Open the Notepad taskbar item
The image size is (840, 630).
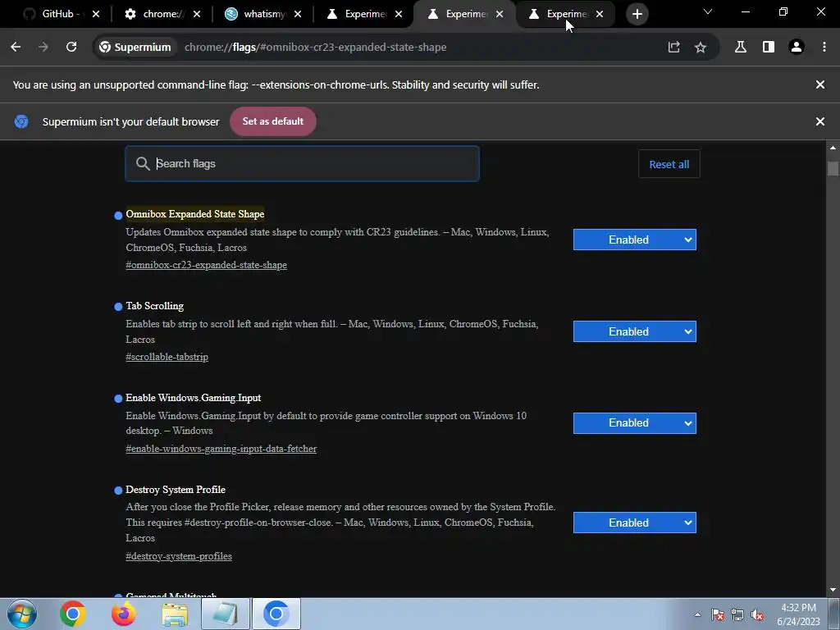click(x=226, y=614)
